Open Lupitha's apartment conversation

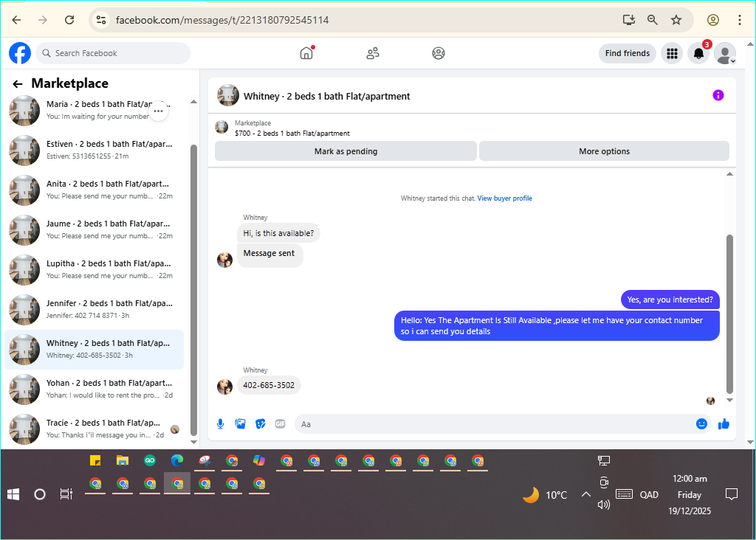pyautogui.click(x=94, y=269)
